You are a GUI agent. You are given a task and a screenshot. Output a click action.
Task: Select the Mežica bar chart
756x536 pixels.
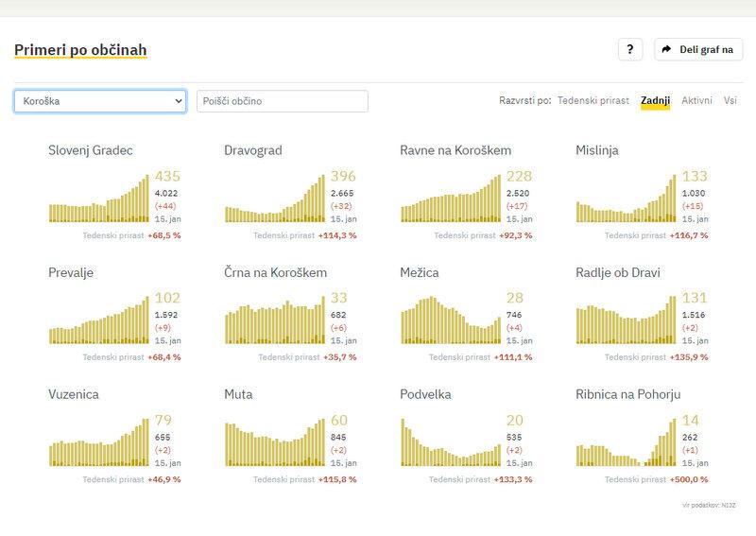point(450,321)
